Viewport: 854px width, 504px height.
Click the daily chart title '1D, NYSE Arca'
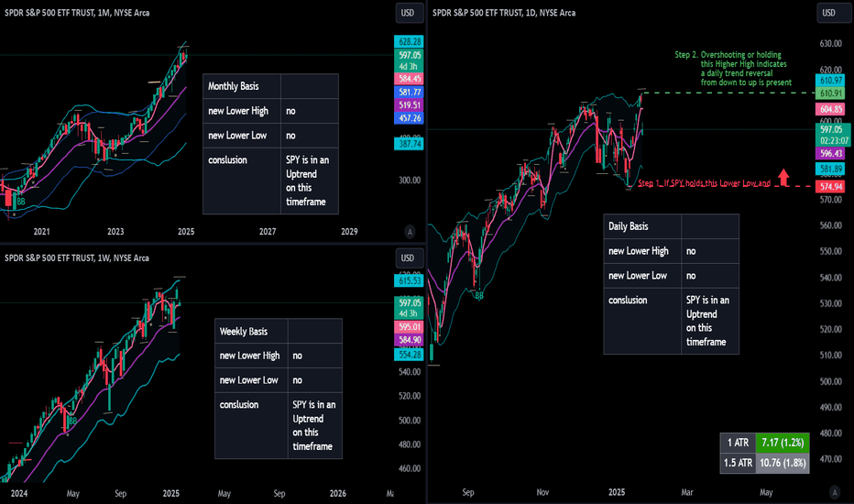click(550, 13)
